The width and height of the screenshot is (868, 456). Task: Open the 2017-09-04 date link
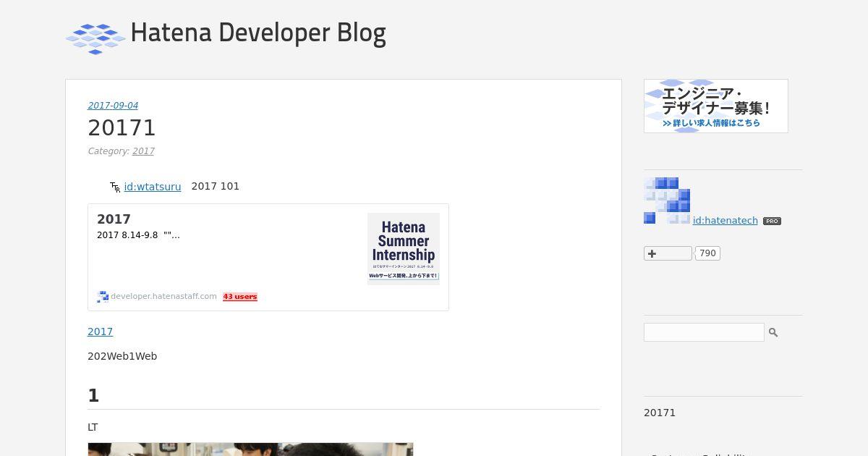pos(113,106)
